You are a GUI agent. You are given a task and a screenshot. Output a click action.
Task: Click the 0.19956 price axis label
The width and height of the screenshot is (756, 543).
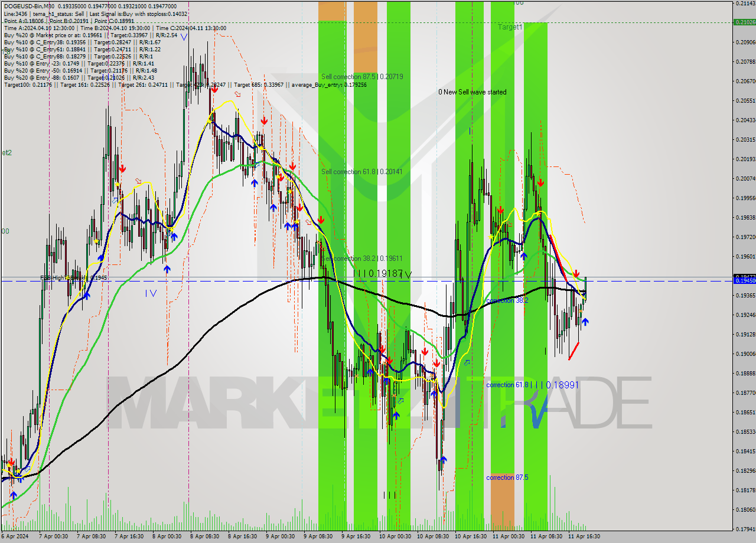tap(745, 198)
